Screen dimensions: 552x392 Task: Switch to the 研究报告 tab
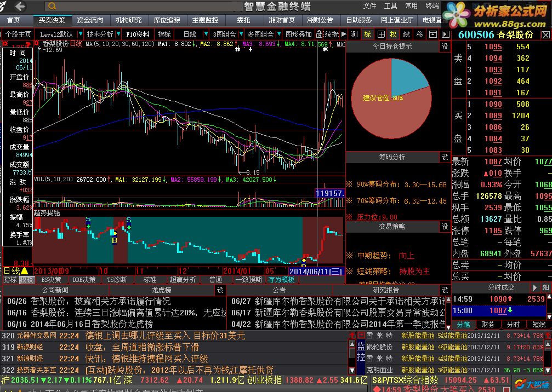coord(386,290)
